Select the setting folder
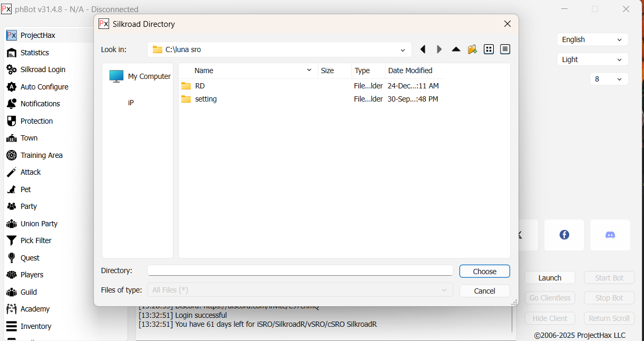The image size is (644, 341). click(x=205, y=99)
